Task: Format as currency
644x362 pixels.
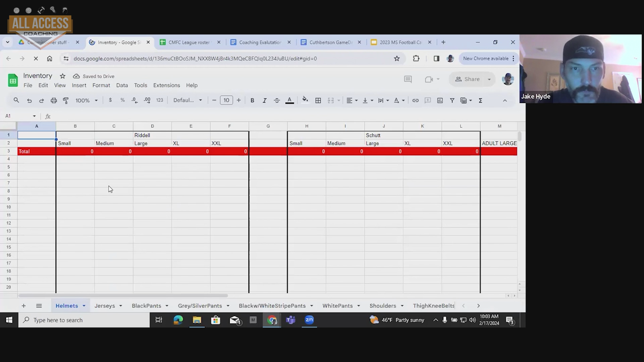Action: tap(110, 100)
